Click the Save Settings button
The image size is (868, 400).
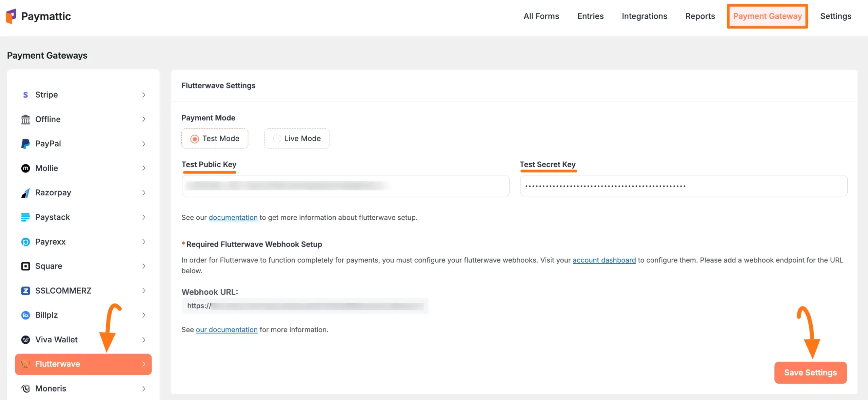coord(810,373)
